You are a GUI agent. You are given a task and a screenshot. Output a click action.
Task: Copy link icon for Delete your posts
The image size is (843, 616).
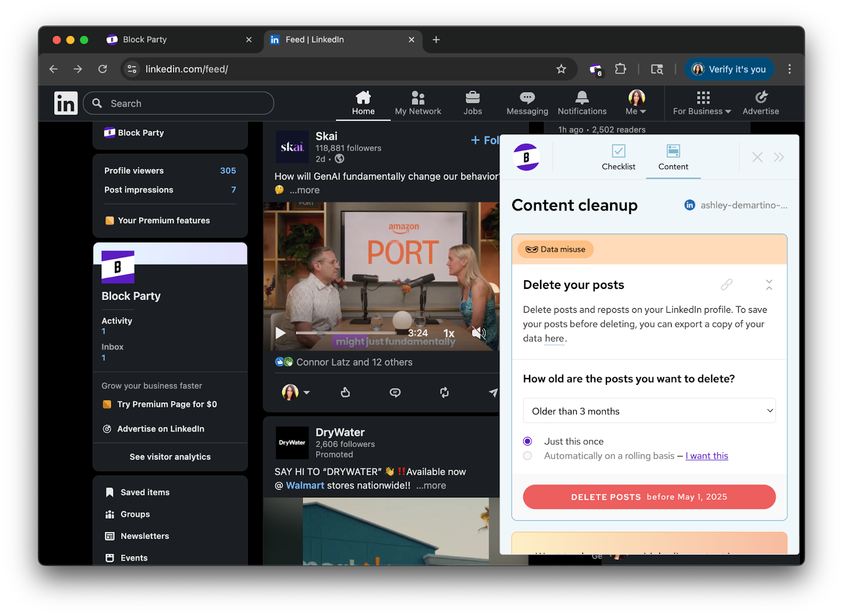click(x=727, y=285)
